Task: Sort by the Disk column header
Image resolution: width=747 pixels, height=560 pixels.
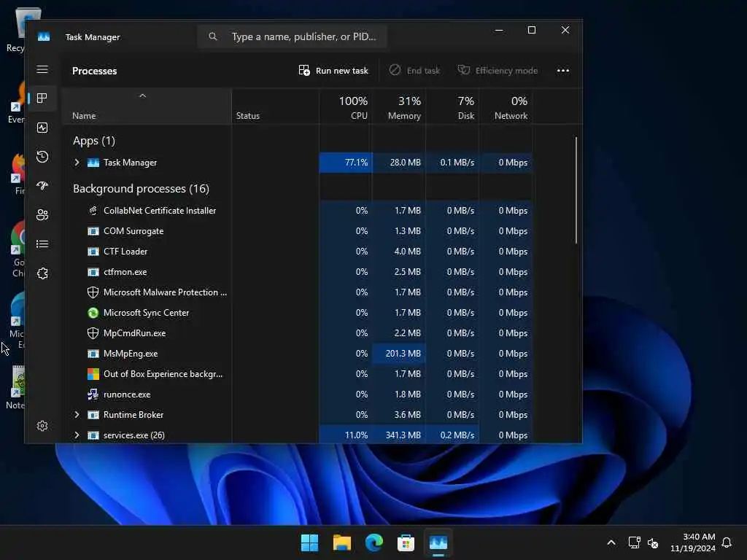Action: pyautogui.click(x=452, y=107)
